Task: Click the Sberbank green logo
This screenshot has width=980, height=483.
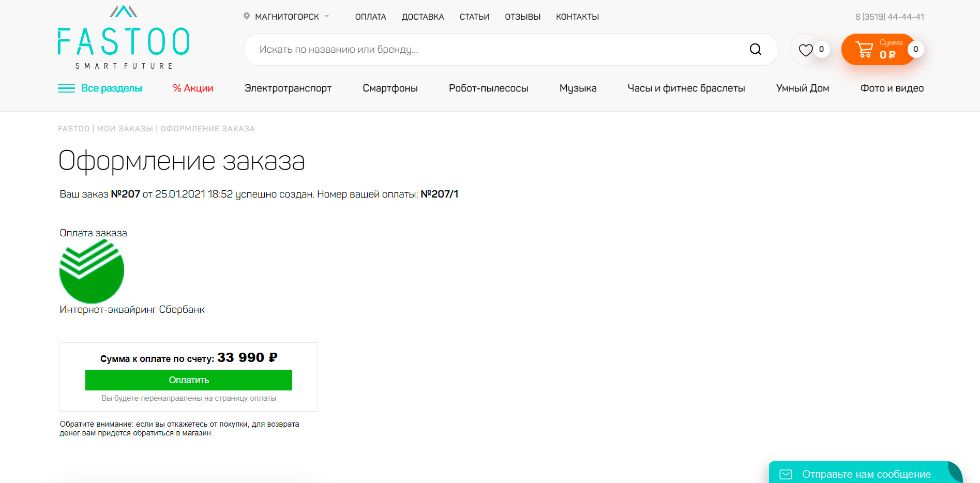Action: (92, 271)
